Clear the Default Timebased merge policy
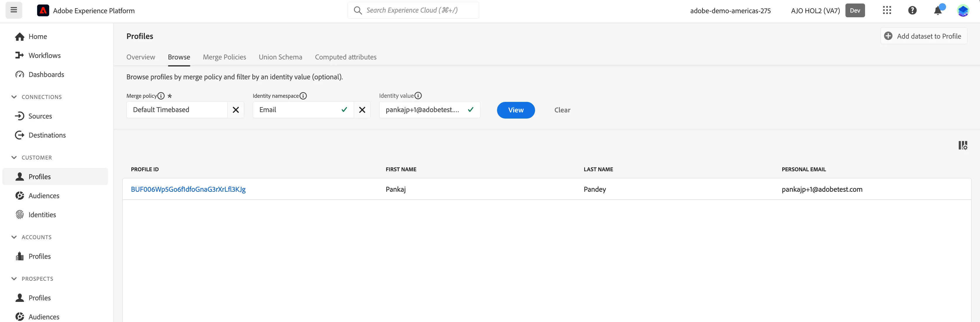Image resolution: width=980 pixels, height=322 pixels. [x=235, y=110]
